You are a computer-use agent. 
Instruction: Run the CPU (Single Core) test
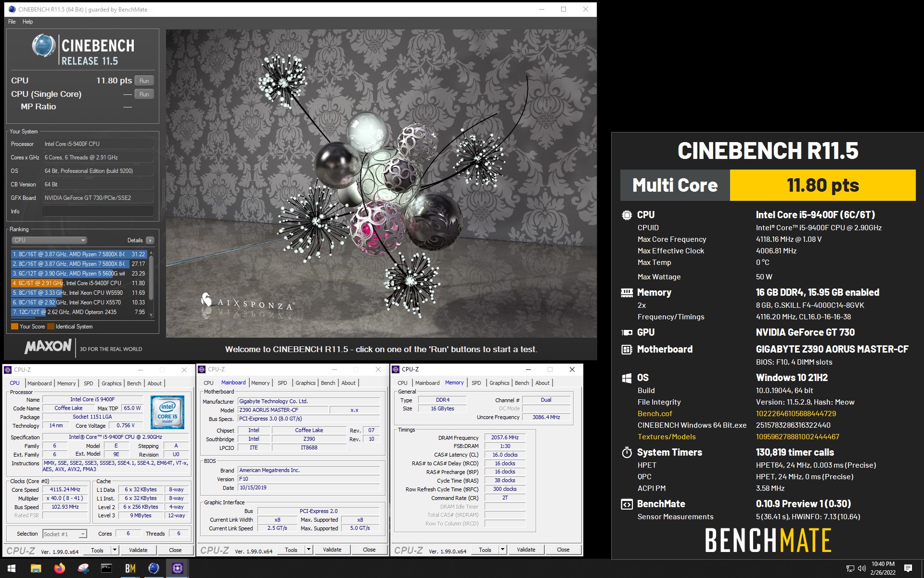144,94
